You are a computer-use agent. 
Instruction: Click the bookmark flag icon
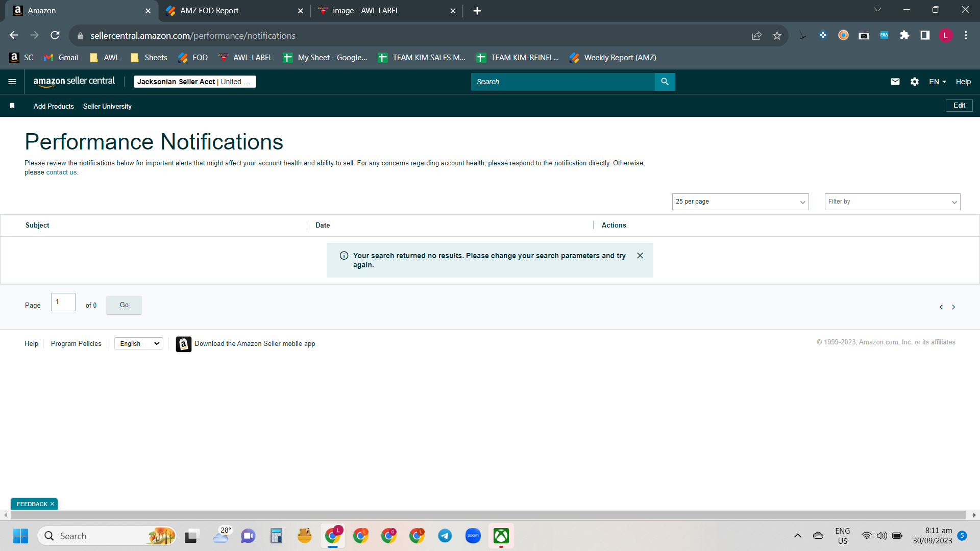[x=12, y=106]
